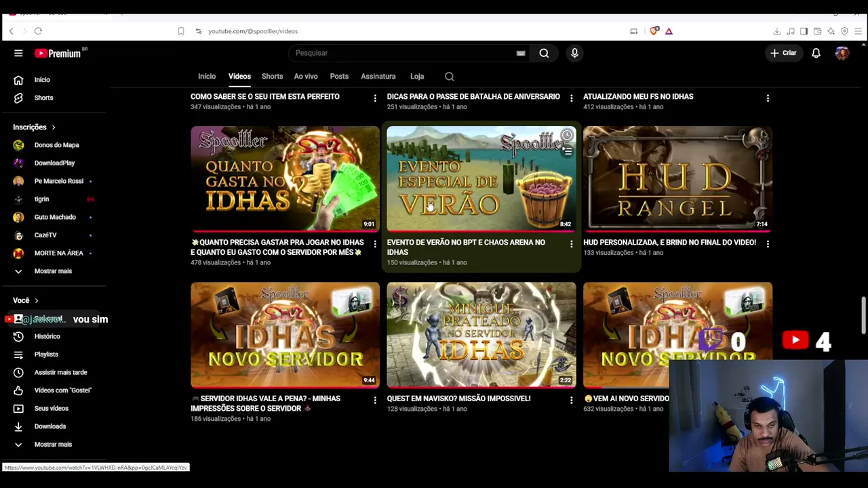
Task: Open the Assinatura tab
Action: coord(378,77)
